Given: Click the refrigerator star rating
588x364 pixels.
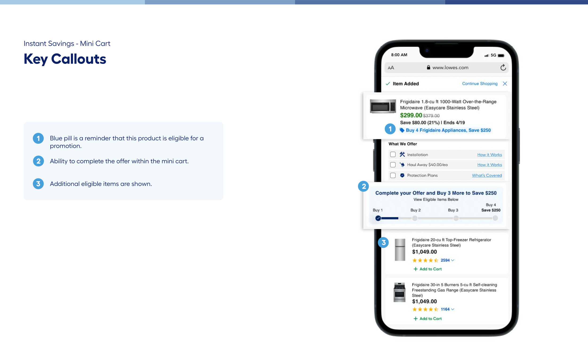Looking at the screenshot, I should pos(425,260).
